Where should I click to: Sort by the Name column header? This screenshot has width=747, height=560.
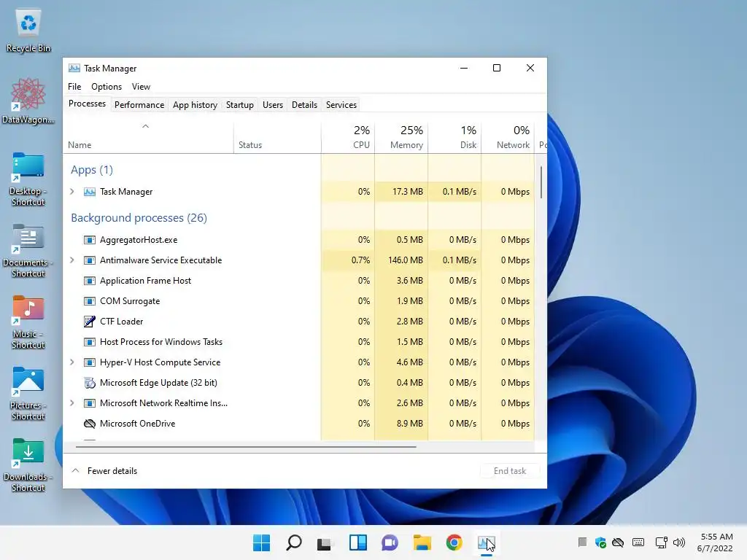(x=147, y=137)
